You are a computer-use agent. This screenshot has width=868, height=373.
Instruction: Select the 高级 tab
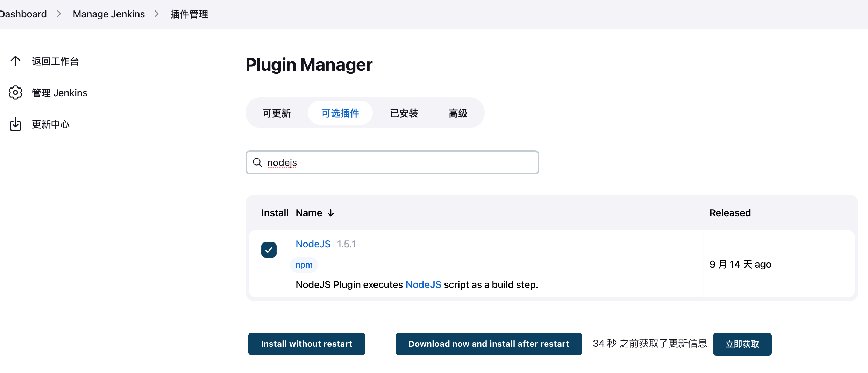pos(458,113)
